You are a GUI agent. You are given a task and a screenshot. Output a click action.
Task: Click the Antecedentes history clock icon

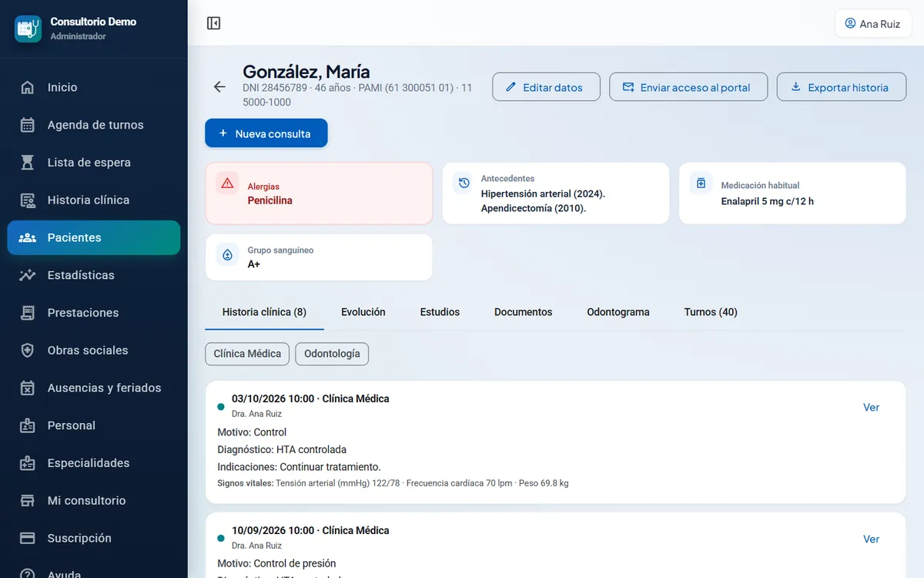464,183
